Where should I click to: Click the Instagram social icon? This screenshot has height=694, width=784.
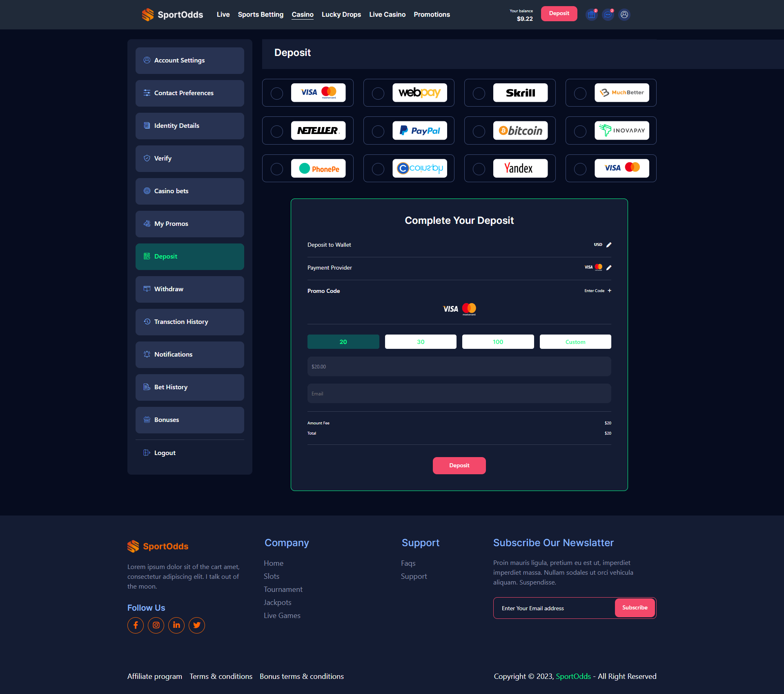(x=156, y=625)
